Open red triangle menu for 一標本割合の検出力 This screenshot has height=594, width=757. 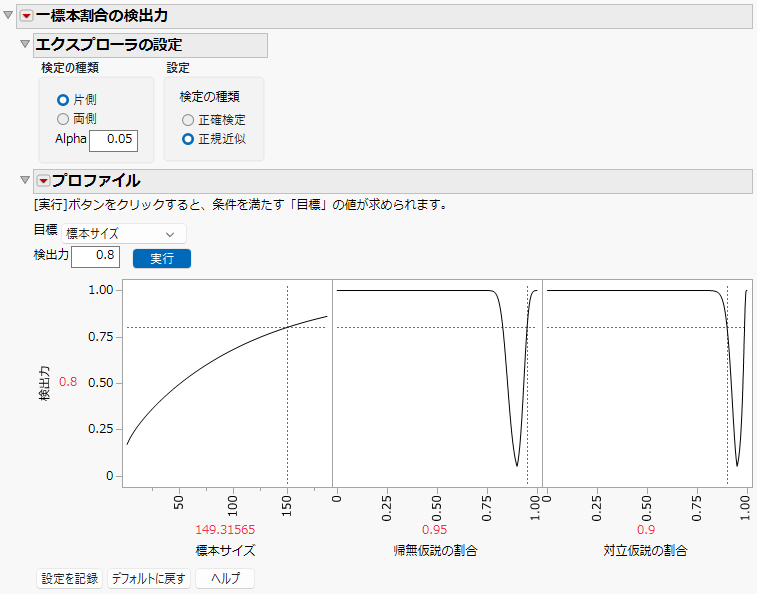(27, 16)
